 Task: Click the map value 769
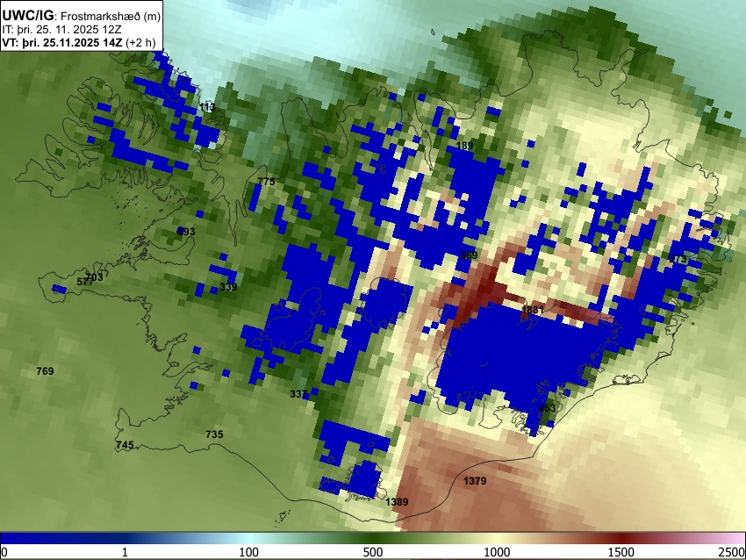click(45, 371)
